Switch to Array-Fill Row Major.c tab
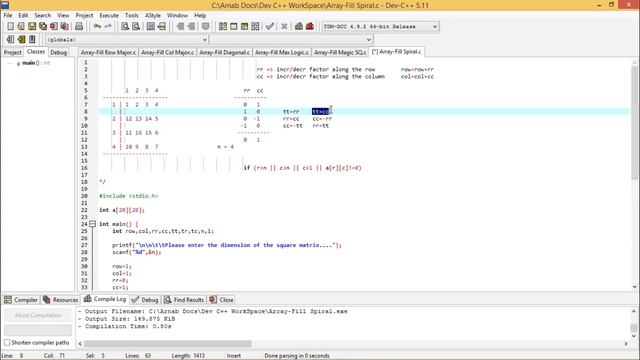 pos(108,52)
